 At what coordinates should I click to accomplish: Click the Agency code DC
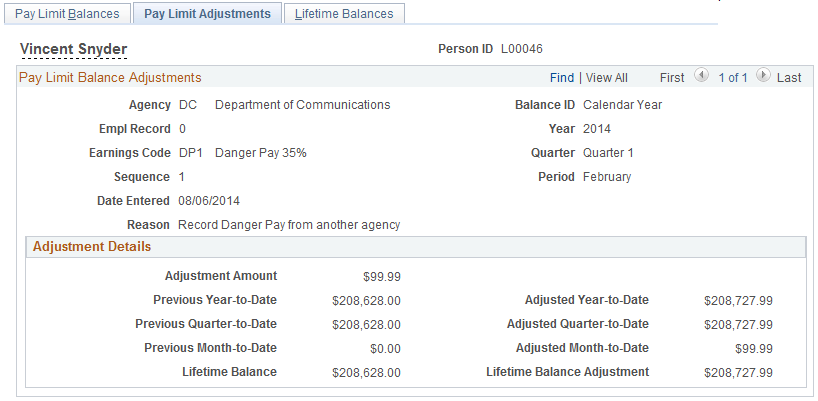tap(188, 105)
